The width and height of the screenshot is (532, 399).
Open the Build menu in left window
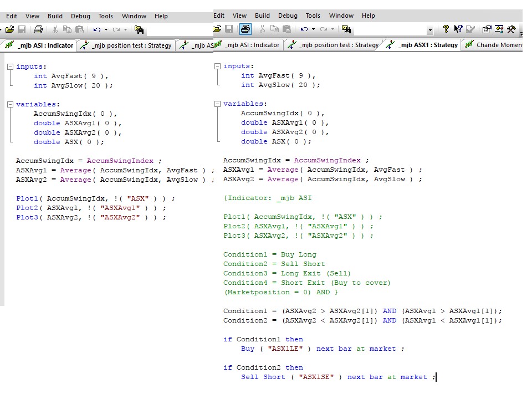(x=55, y=16)
